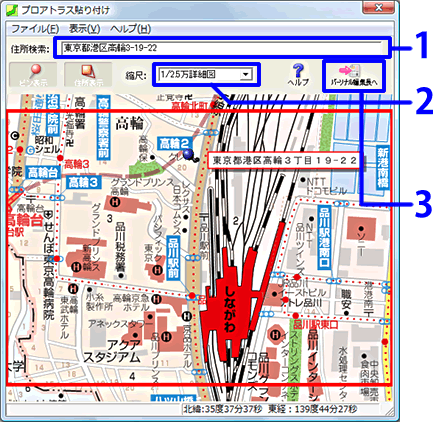
Task: Click the blue pin marker on map
Action: point(189,154)
